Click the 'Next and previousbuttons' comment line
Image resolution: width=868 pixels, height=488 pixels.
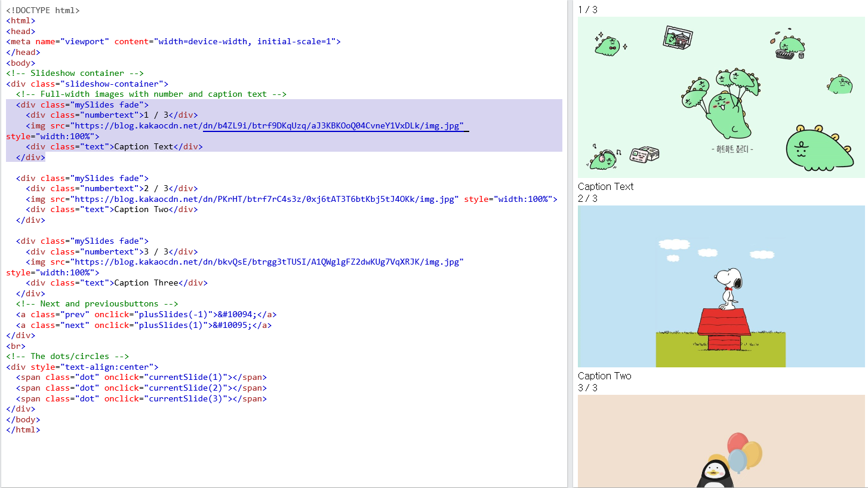(x=97, y=304)
